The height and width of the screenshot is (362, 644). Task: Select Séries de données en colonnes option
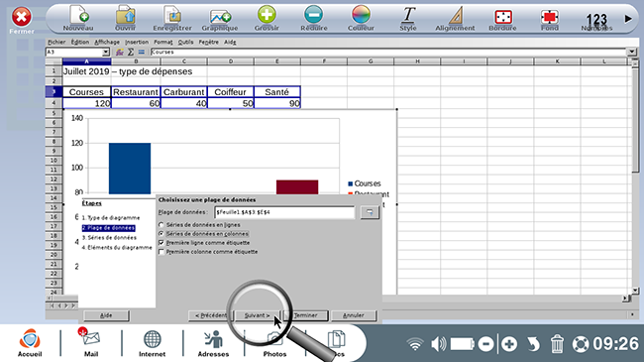point(203,234)
